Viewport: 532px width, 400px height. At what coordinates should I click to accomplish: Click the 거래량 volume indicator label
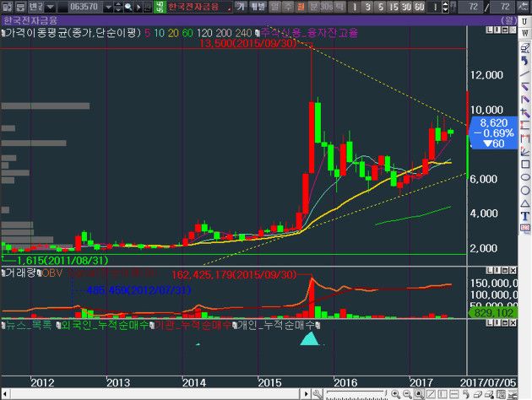(x=20, y=273)
